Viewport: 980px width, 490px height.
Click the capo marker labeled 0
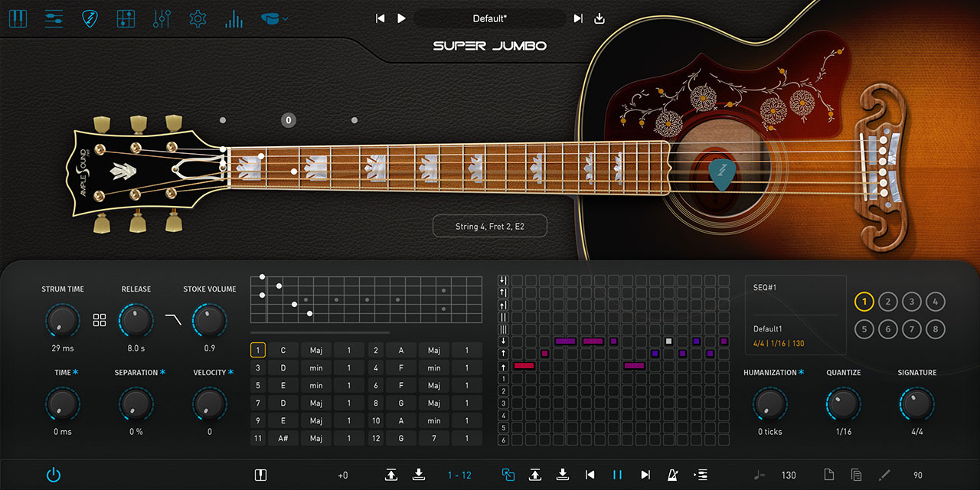[288, 120]
